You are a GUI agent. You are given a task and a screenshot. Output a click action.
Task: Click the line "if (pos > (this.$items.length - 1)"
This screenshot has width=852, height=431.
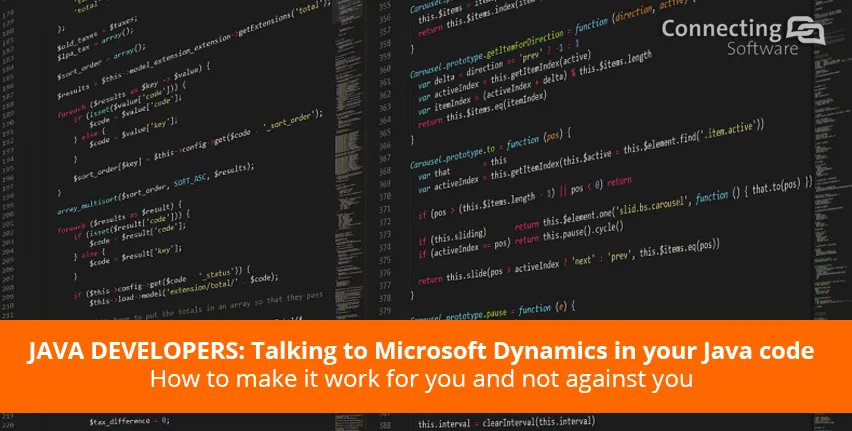[x=525, y=199]
